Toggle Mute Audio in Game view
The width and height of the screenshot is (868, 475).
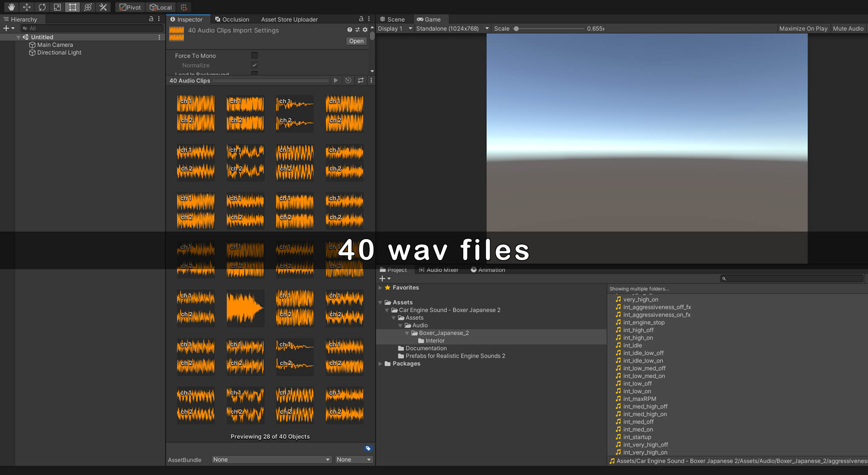tap(848, 28)
